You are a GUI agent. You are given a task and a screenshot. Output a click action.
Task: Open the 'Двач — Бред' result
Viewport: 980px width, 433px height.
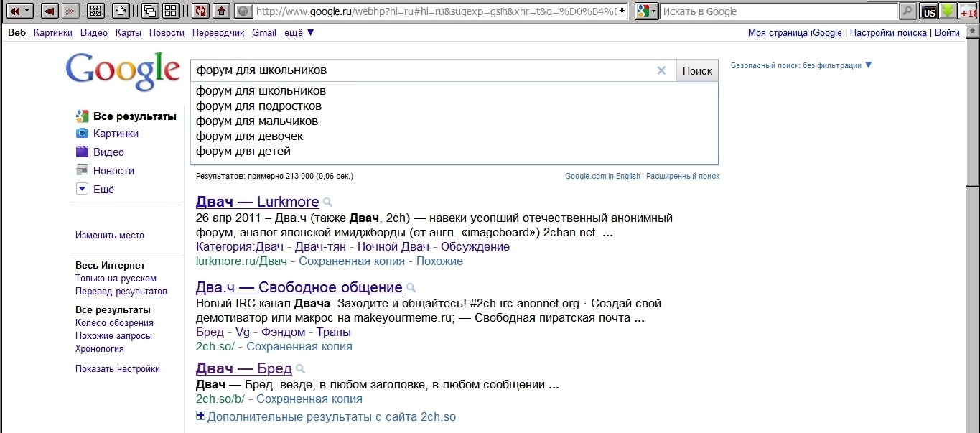(243, 368)
